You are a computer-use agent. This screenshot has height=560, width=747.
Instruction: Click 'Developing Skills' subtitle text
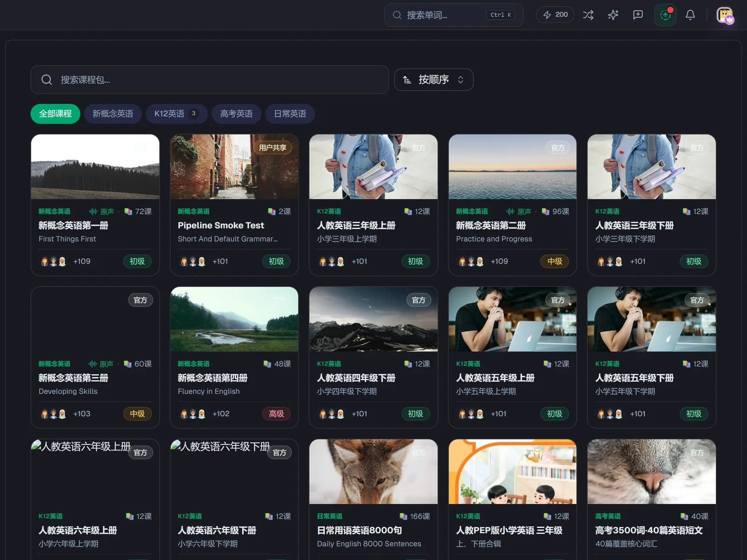(x=68, y=392)
